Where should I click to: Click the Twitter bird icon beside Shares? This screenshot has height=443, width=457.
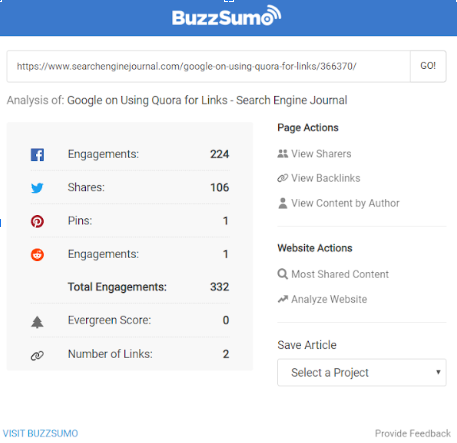point(37,188)
